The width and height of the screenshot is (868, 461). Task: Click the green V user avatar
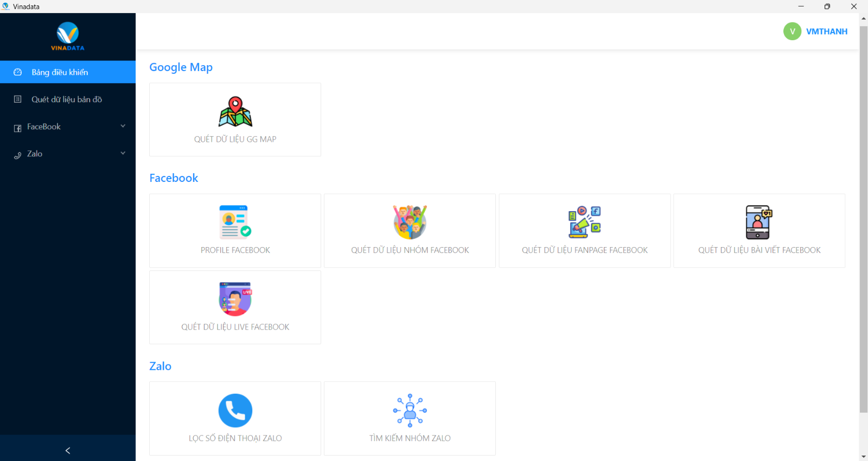tap(792, 31)
